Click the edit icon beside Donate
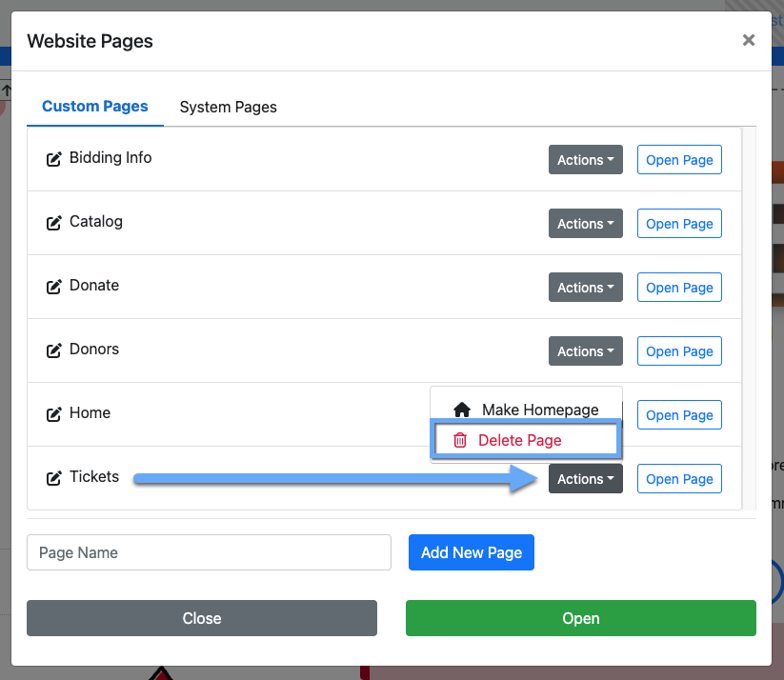The image size is (784, 680). click(54, 287)
